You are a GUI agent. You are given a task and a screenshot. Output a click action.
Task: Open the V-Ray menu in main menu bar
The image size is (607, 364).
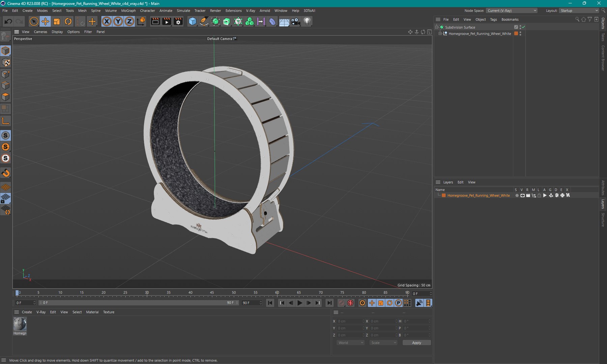(251, 11)
